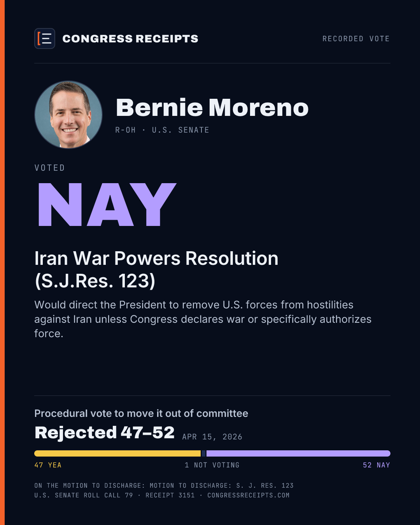Select the R-OH U.S. Senate subtitle
This screenshot has height=525, width=420.
pos(162,130)
